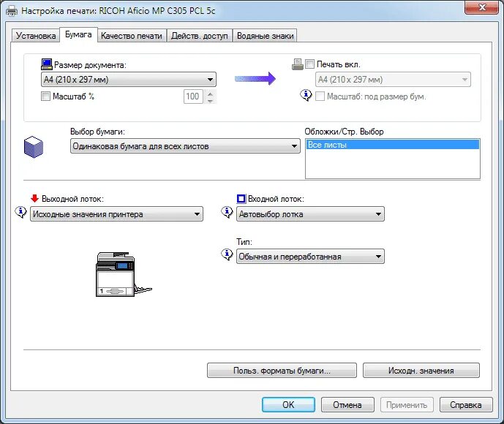504x424 pixels.
Task: Tick the Масштаб: под размер бум. checkbox
Action: [320, 96]
